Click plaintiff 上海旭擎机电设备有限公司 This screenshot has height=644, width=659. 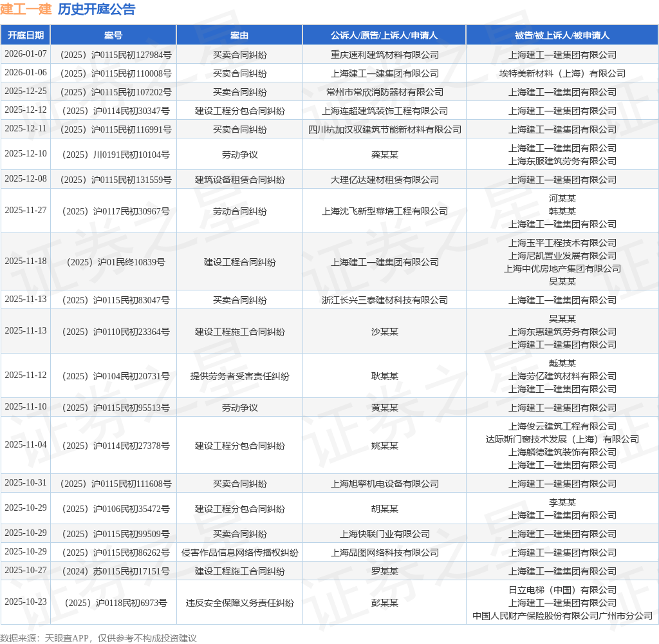(x=385, y=484)
